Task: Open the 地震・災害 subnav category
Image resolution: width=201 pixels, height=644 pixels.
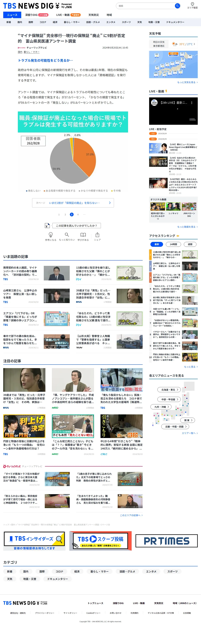Action: coord(154,22)
